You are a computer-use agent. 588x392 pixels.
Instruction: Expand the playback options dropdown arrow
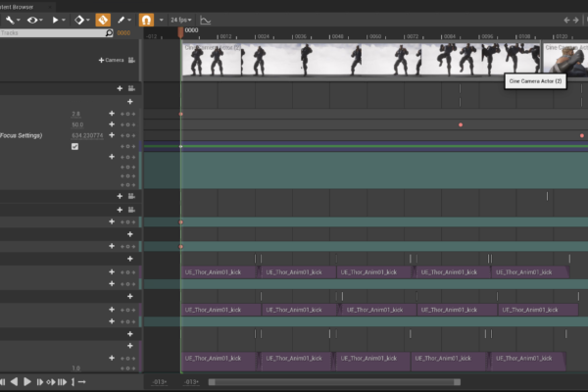[x=64, y=20]
